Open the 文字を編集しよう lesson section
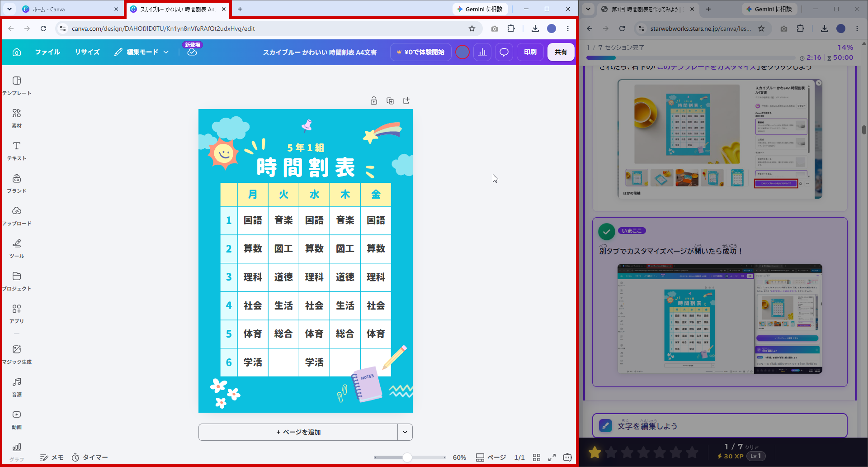 [720, 425]
